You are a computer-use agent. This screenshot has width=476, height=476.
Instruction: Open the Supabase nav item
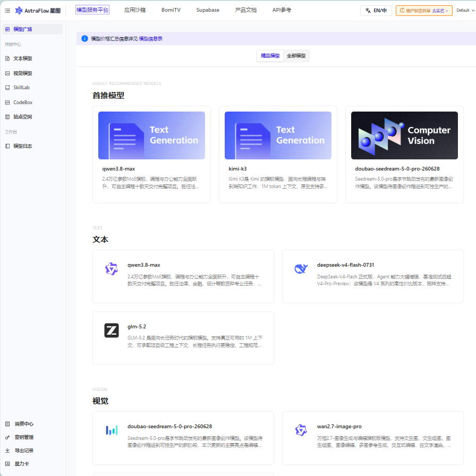pyautogui.click(x=208, y=10)
